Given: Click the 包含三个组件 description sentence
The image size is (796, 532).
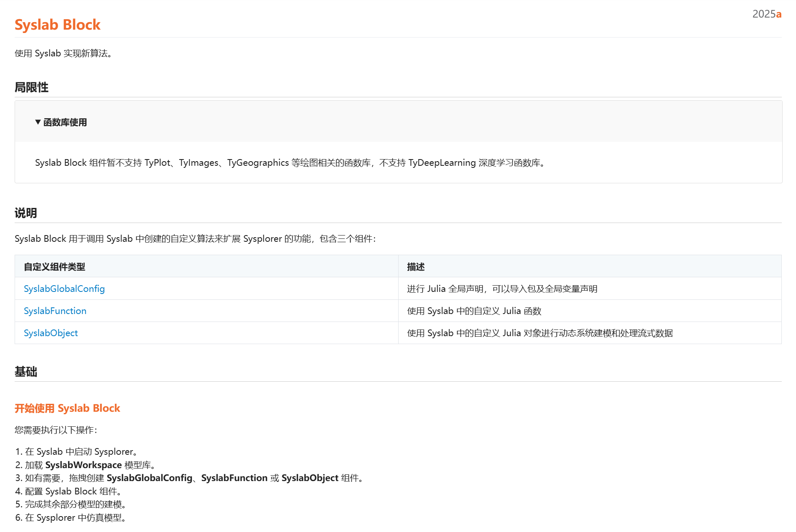Looking at the screenshot, I should pyautogui.click(x=196, y=238).
